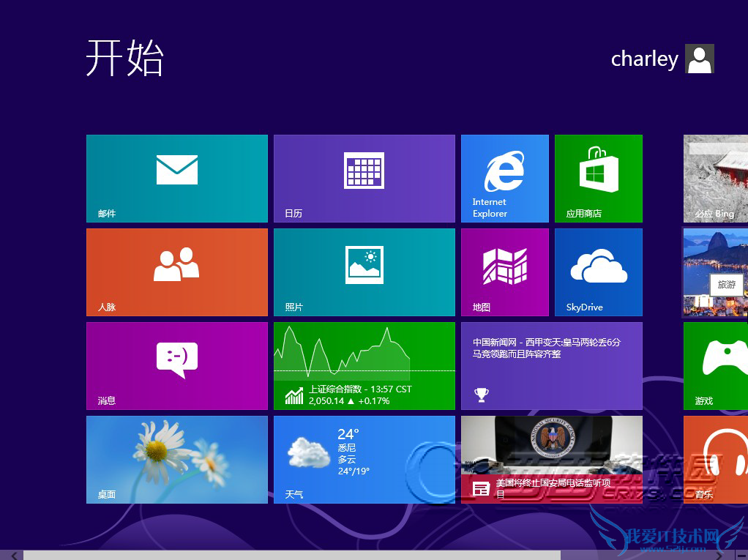This screenshot has width=748, height=560.
Task: Click the 24° temperature reading
Action: (x=348, y=434)
